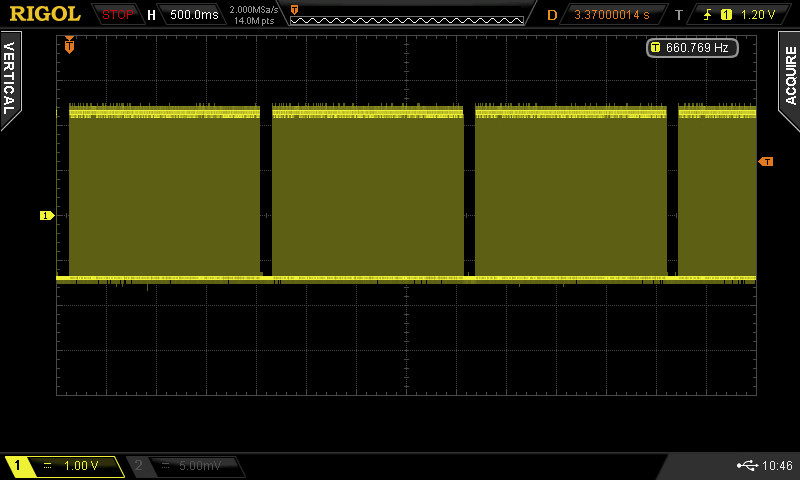Select the orange trigger position marker at top of grid

click(69, 46)
